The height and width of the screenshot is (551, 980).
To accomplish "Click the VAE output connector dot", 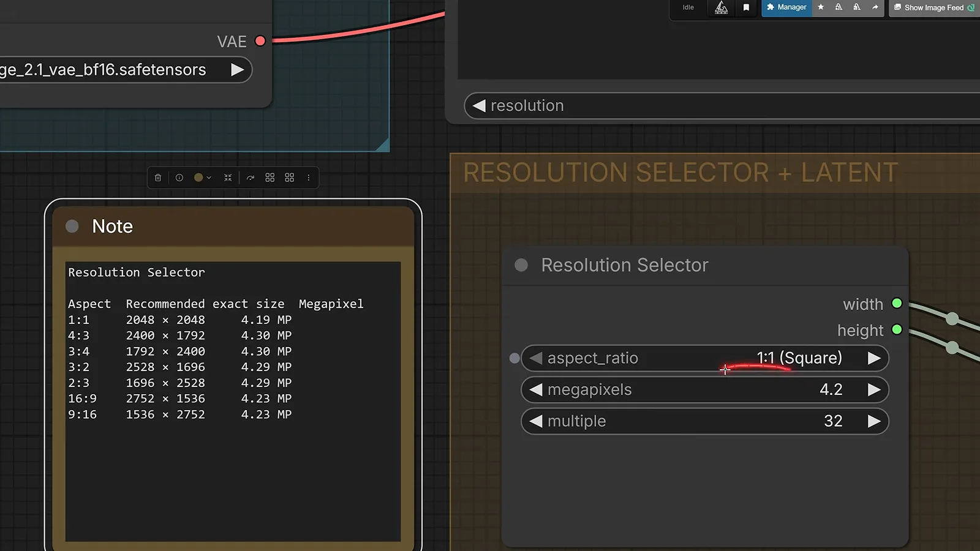I will click(x=260, y=41).
